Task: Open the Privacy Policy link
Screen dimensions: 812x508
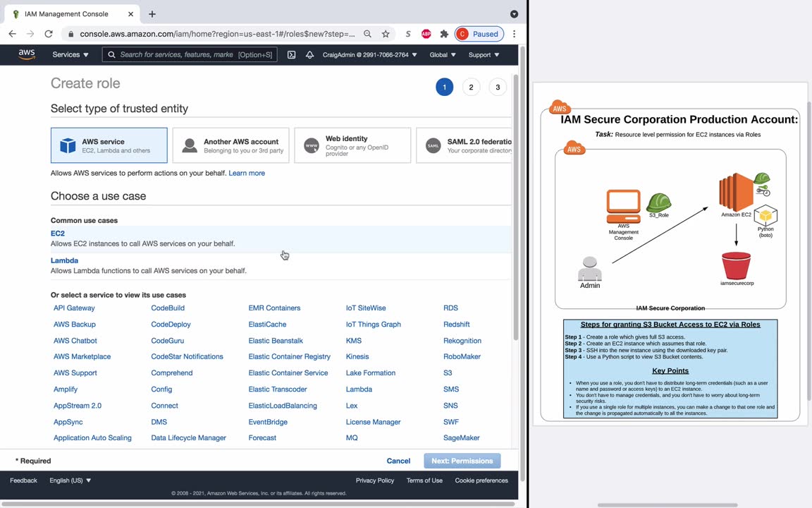Action: click(x=375, y=480)
